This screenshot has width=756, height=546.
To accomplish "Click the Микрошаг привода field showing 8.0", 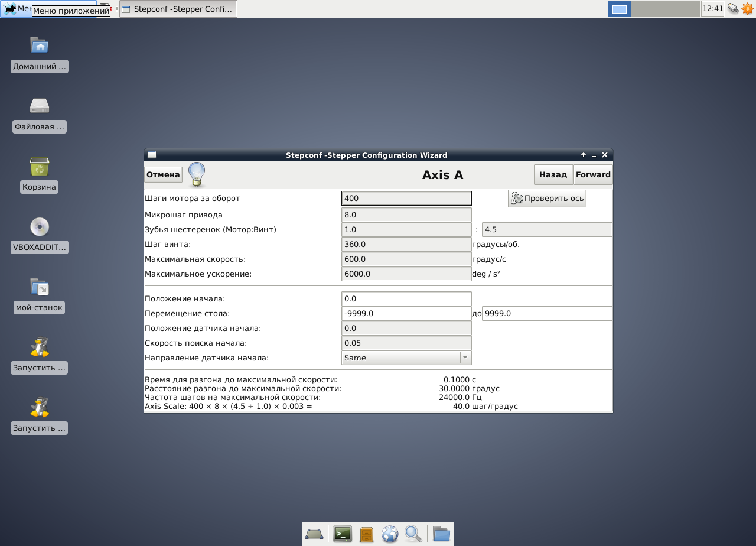I will tap(406, 215).
